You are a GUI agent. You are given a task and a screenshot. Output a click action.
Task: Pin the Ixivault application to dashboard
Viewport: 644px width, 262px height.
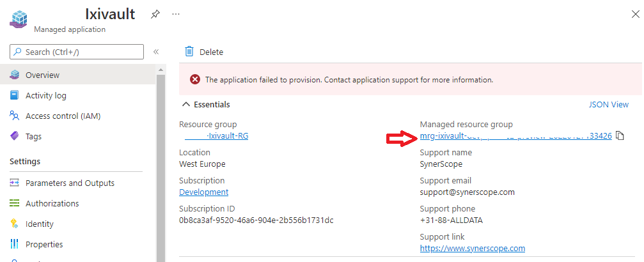(155, 14)
